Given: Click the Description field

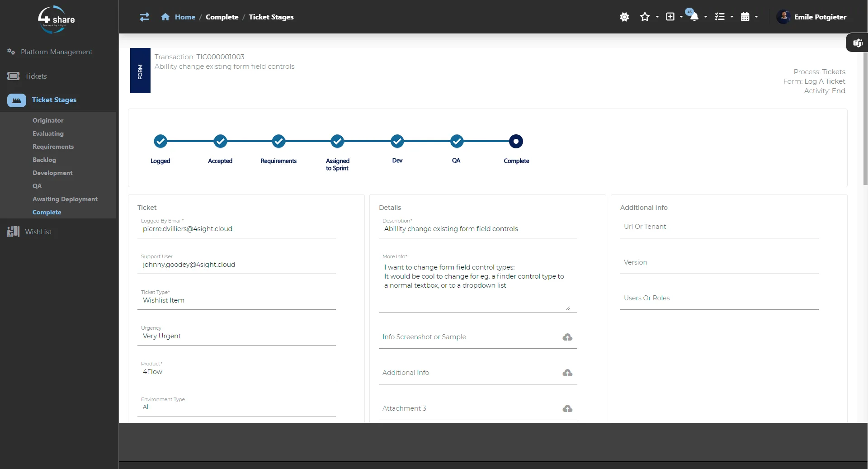Looking at the screenshot, I should [x=478, y=228].
